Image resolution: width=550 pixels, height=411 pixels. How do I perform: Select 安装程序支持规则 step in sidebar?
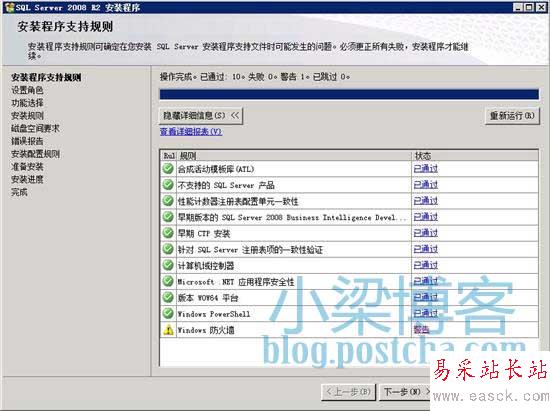pyautogui.click(x=46, y=77)
